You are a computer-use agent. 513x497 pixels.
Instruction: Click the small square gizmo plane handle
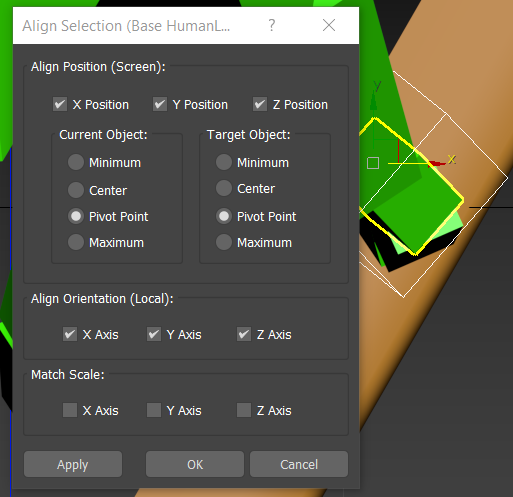(373, 163)
